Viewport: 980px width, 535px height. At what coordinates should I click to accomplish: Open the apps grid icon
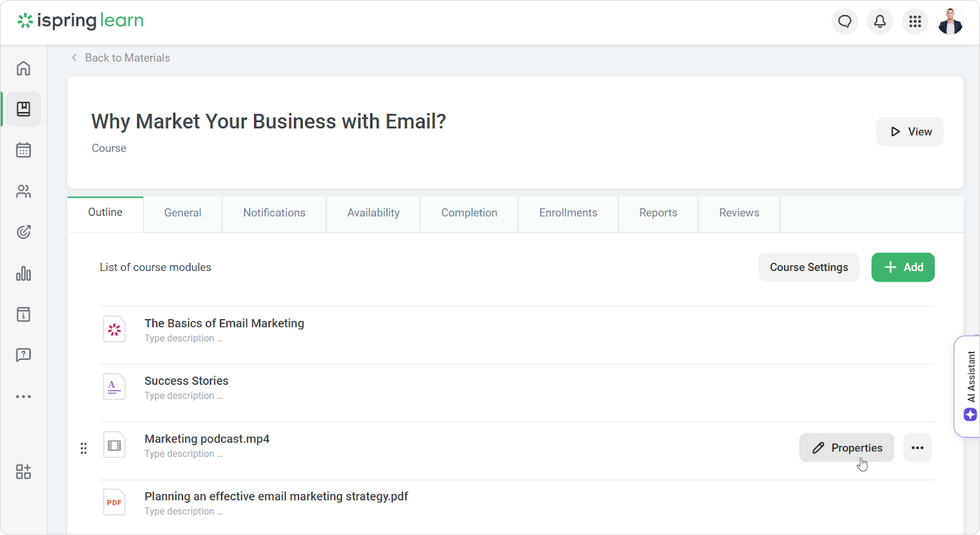pos(915,22)
